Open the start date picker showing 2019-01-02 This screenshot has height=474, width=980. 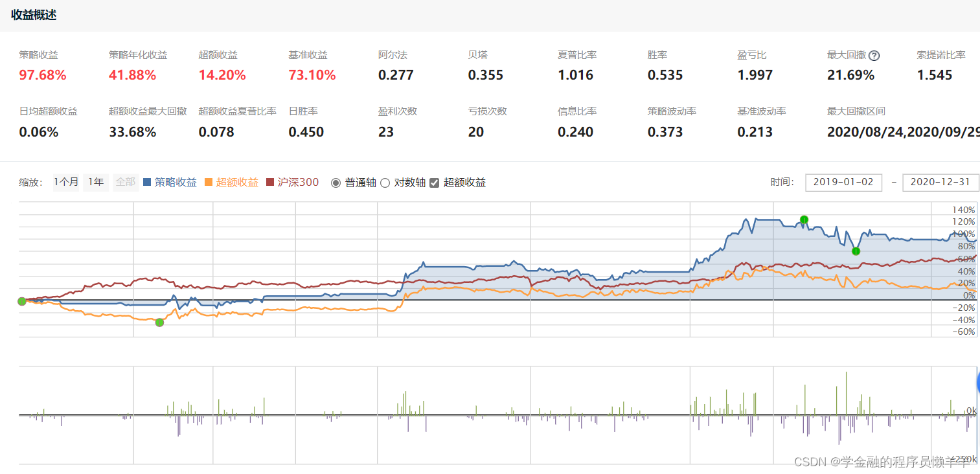point(843,183)
